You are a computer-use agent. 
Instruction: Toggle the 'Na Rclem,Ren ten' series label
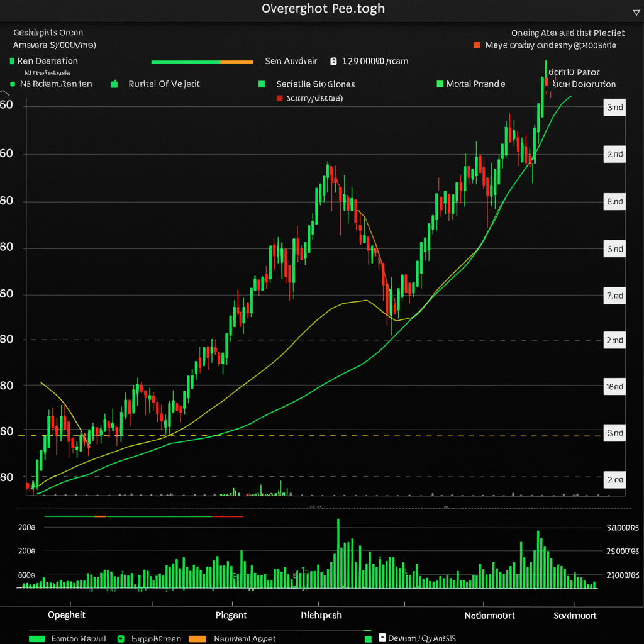(56, 84)
